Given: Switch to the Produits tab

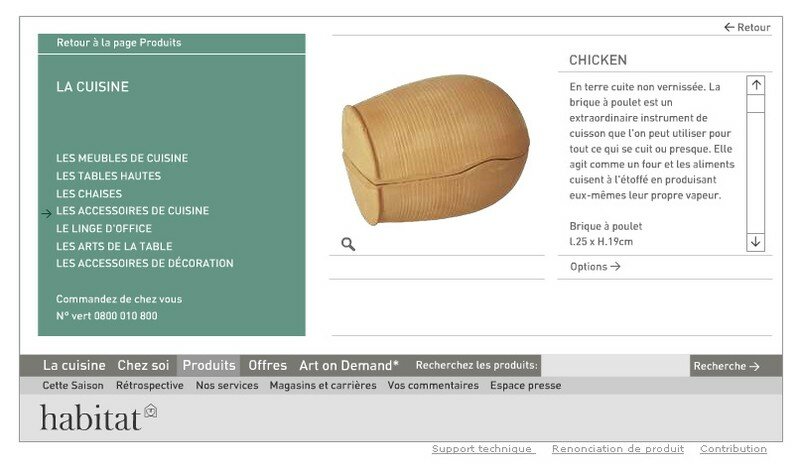Looking at the screenshot, I should coord(209,365).
